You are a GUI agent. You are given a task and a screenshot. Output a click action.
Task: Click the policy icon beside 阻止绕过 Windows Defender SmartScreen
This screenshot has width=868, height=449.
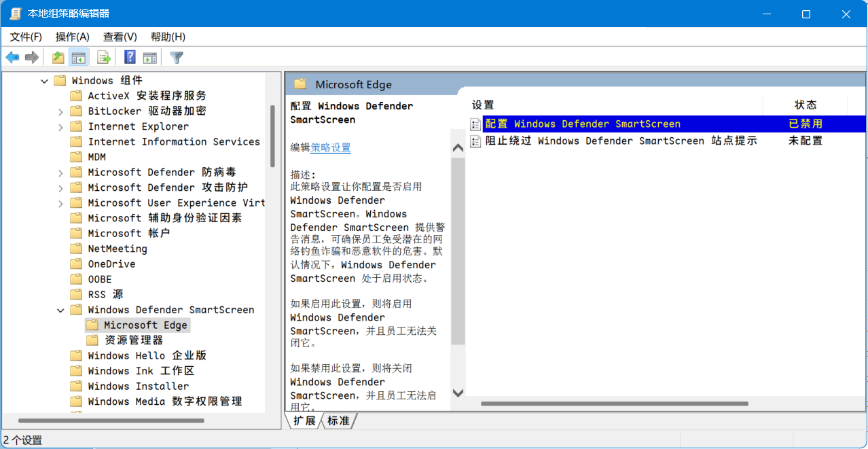476,141
